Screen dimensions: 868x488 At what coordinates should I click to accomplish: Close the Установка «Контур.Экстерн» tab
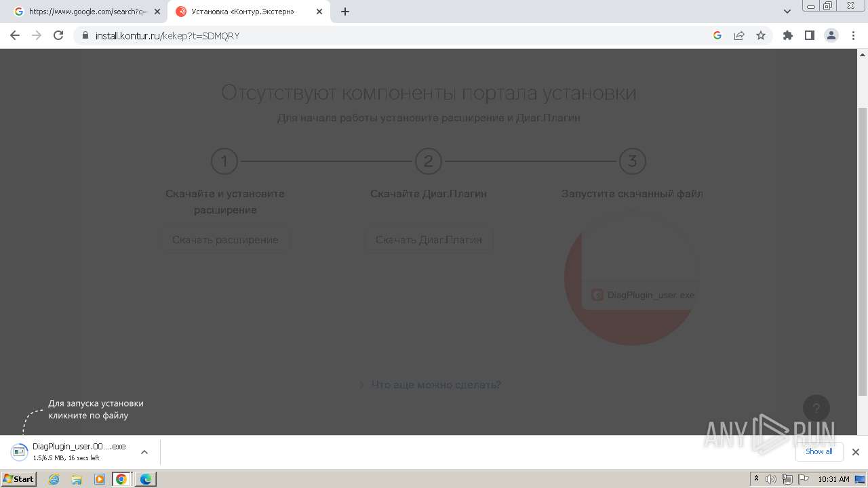(x=319, y=12)
